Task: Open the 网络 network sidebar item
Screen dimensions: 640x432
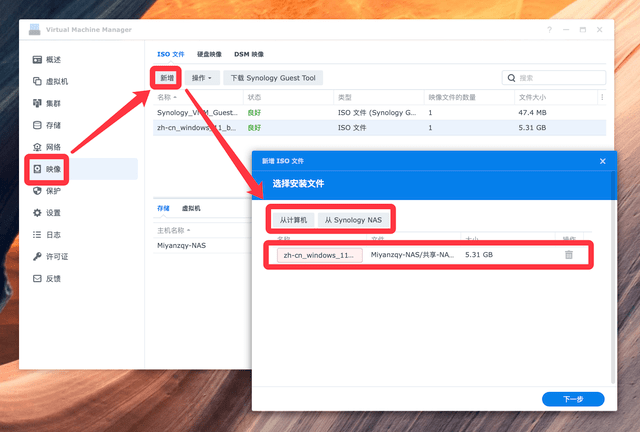Action: tap(47, 147)
